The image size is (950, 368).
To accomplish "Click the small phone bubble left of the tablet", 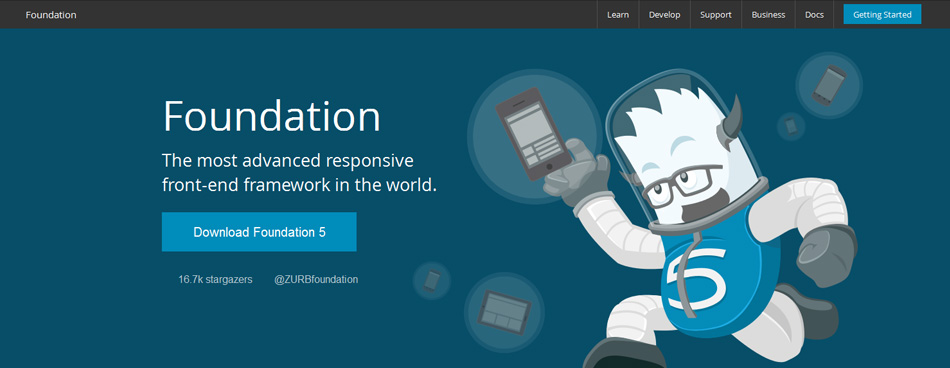I will tap(431, 281).
